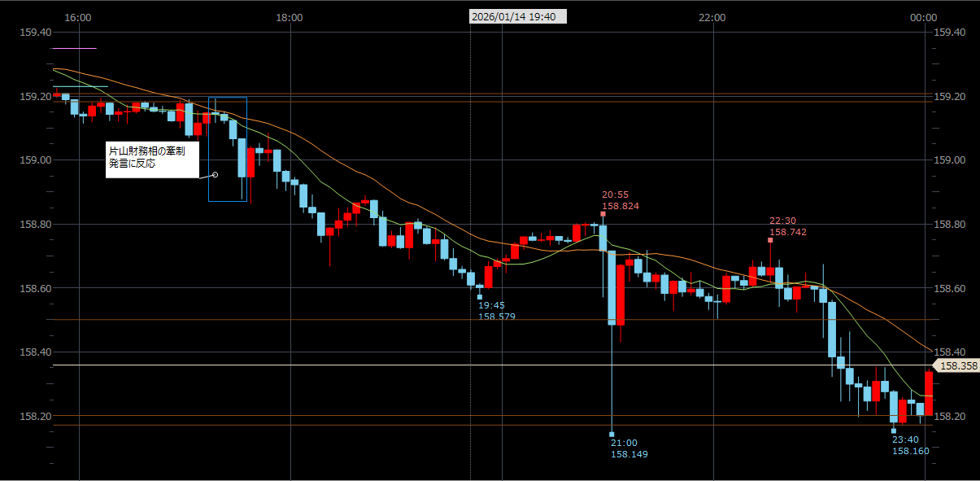Click the large red candle after 21:00

[621, 295]
